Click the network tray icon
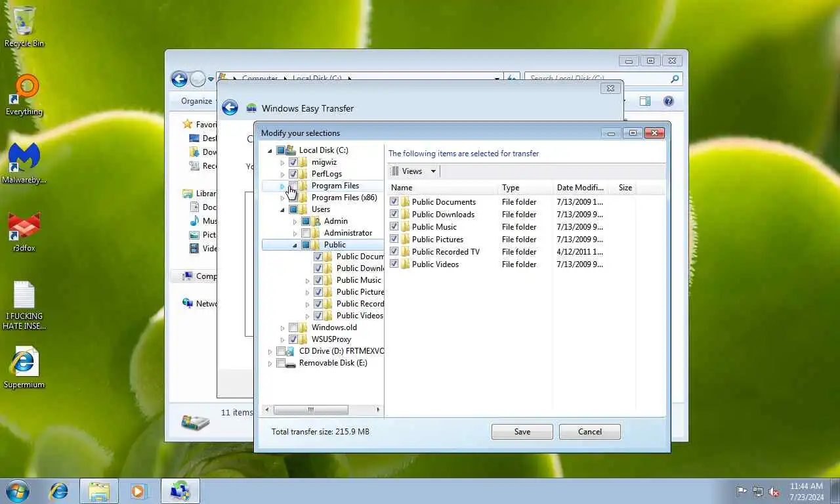Screen dimensions: 840x504 (758, 491)
